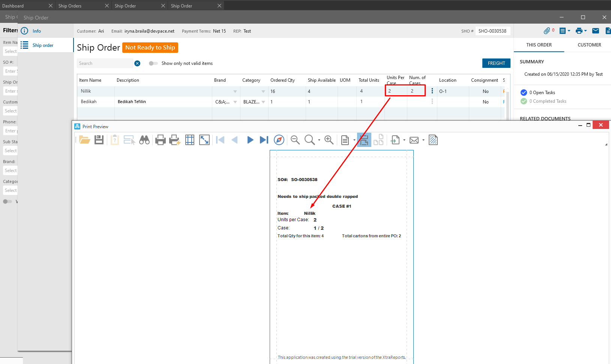The width and height of the screenshot is (611, 364).
Task: Click the Quick Print icon with lightning bolt
Action: 175,140
